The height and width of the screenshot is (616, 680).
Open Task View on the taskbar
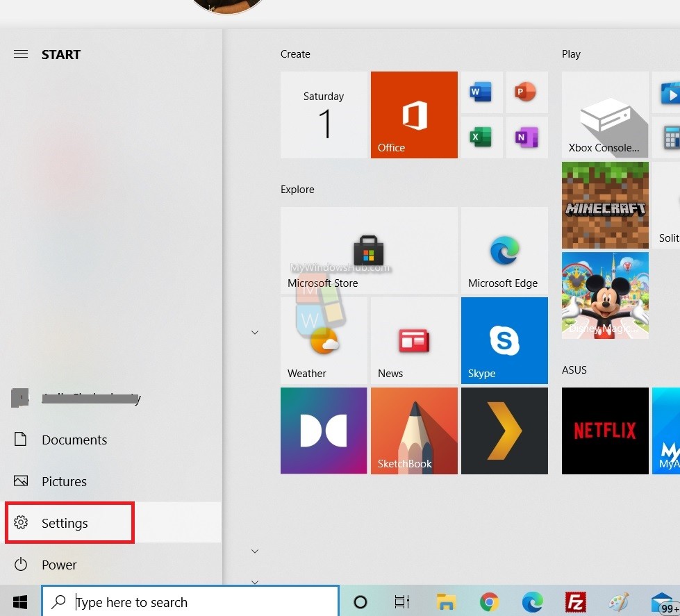tap(402, 601)
